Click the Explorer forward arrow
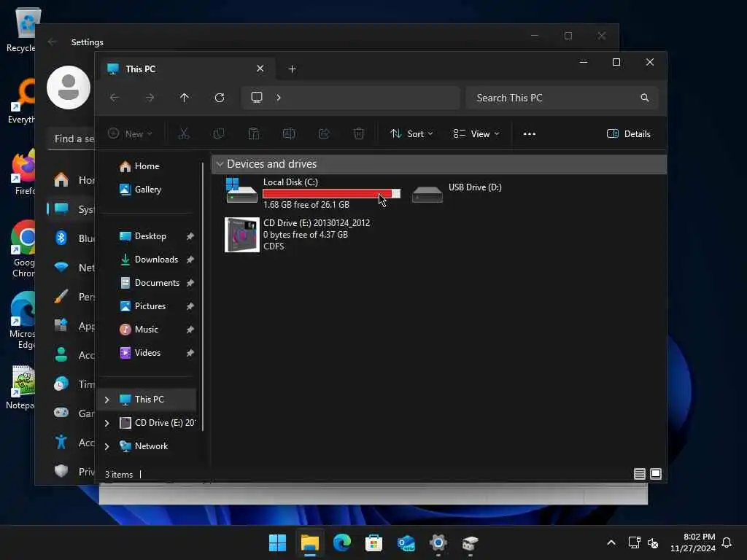The image size is (747, 560). [x=150, y=98]
